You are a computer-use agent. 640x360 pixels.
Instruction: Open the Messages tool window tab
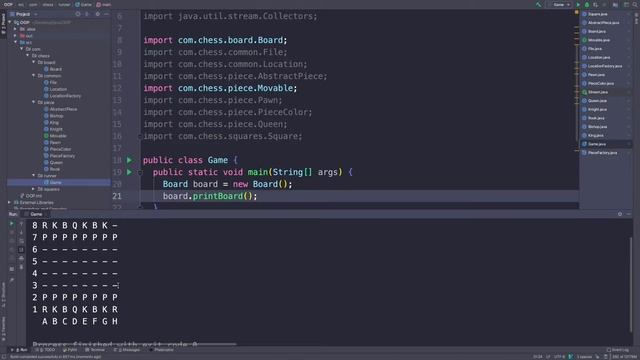[127, 350]
